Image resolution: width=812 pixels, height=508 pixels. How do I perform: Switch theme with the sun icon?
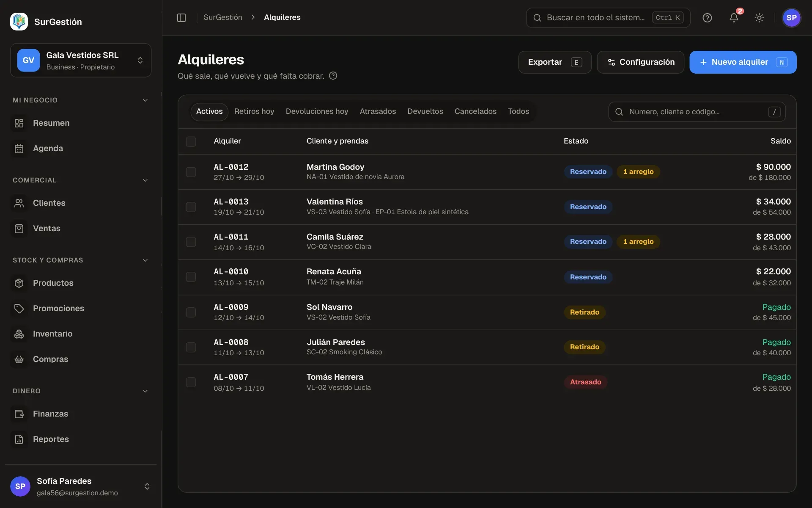[759, 17]
